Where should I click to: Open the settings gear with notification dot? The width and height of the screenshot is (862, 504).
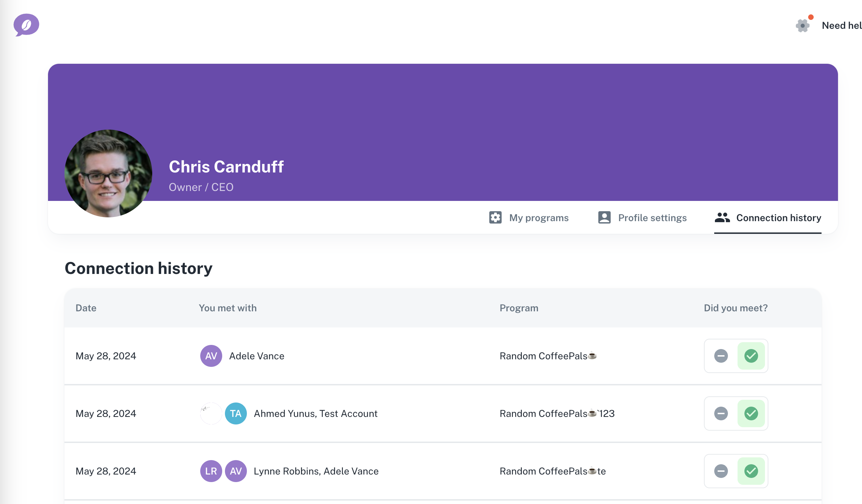click(803, 25)
